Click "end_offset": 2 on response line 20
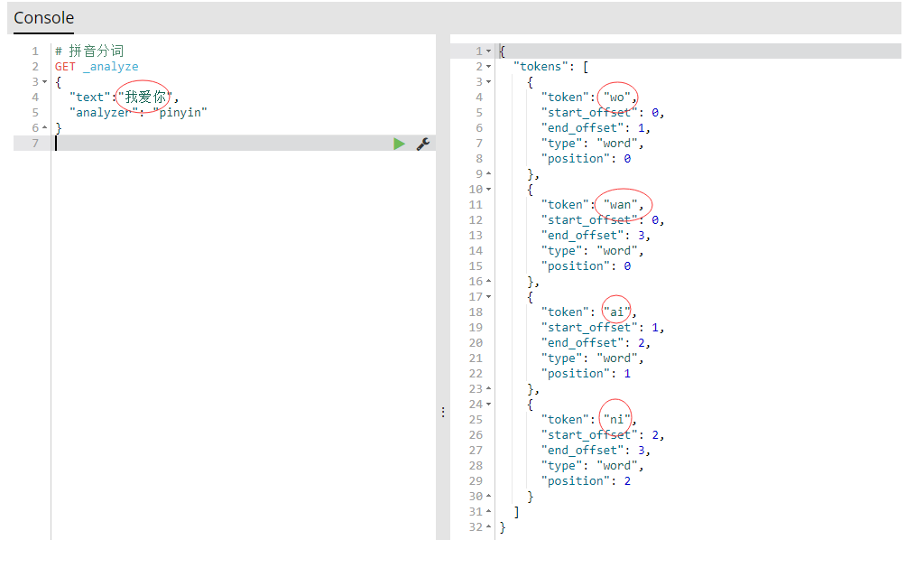The width and height of the screenshot is (924, 577). (x=596, y=343)
